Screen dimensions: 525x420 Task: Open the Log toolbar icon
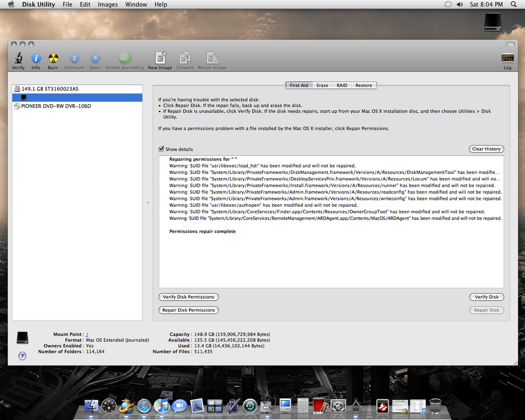(507, 58)
